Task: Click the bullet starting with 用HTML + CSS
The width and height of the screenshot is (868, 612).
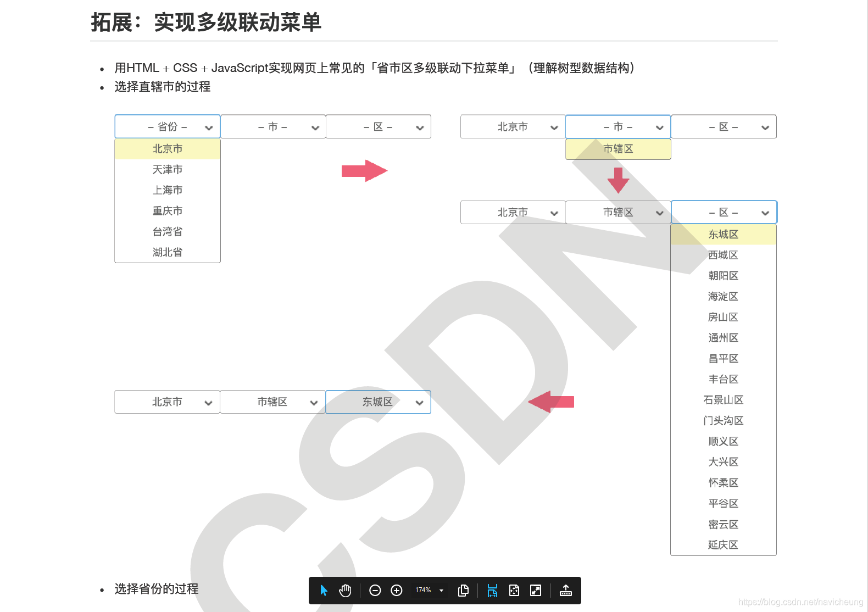Action: [x=375, y=68]
